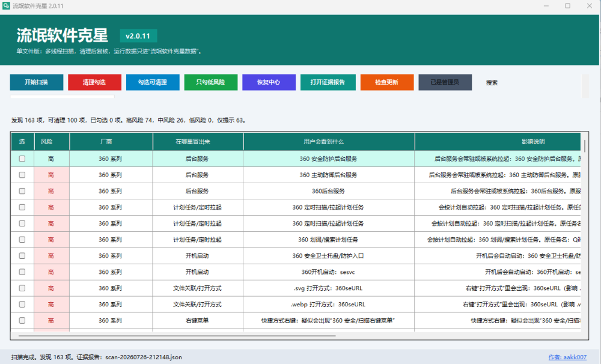Sort by 风险 column header

(52, 142)
